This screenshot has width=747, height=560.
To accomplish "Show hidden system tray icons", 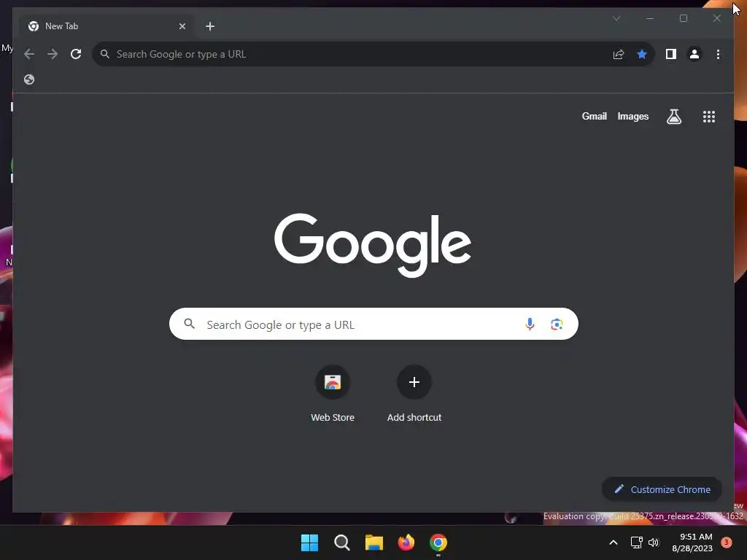I will click(614, 542).
